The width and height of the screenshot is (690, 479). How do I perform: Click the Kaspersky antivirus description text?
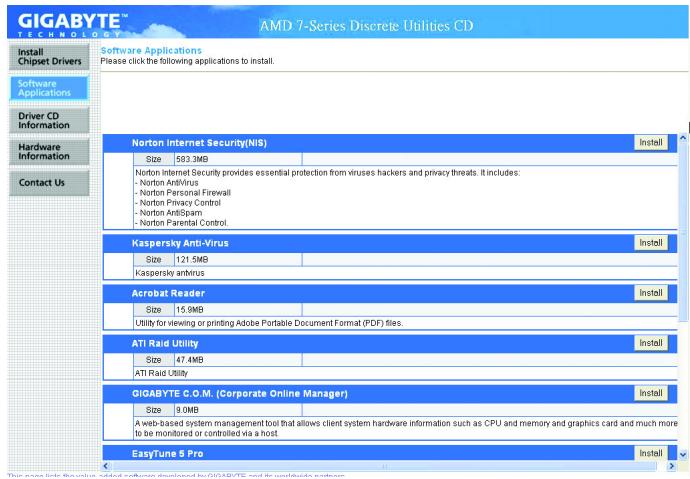click(170, 273)
